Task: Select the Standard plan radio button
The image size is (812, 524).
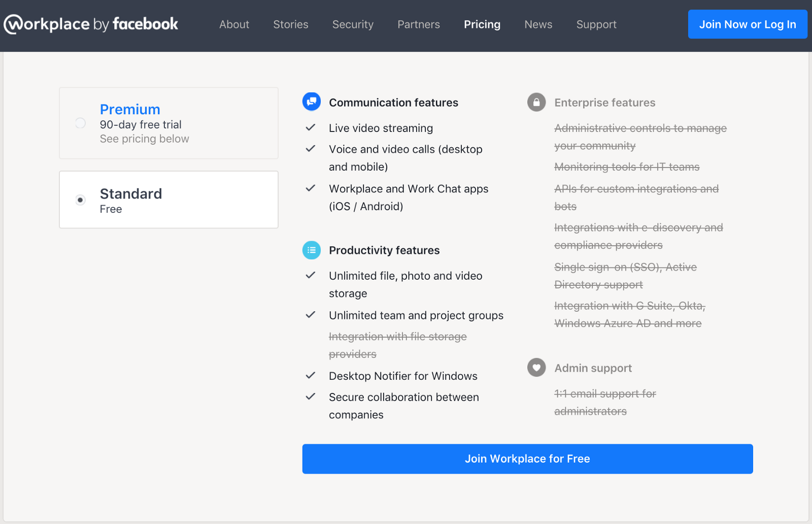Action: coord(80,200)
